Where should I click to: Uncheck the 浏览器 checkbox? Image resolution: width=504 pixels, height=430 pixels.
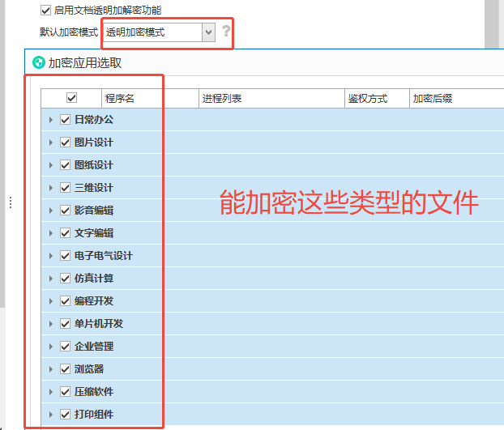(x=66, y=369)
